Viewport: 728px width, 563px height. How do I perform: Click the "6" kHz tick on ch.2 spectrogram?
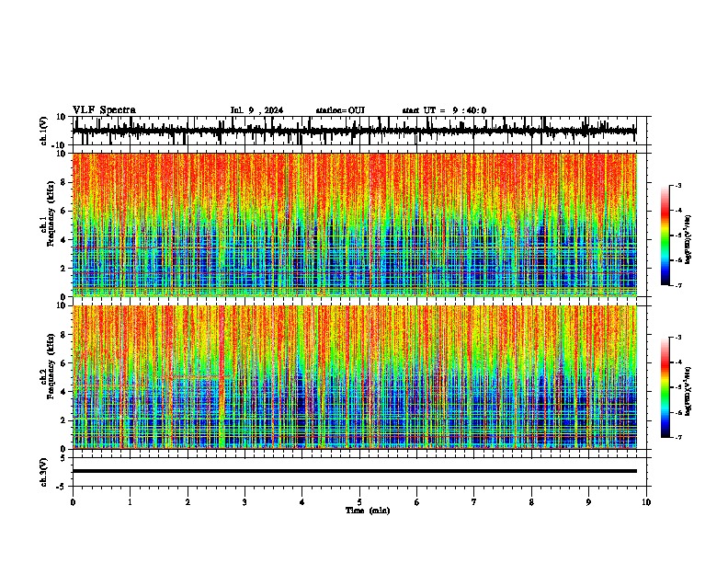64,363
